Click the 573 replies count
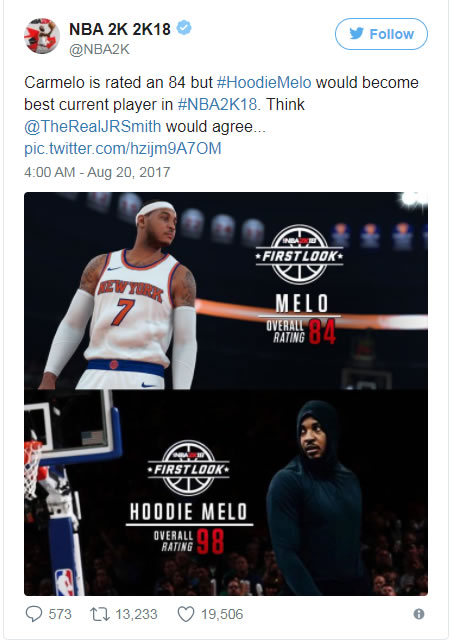This screenshot has height=643, width=451. (x=60, y=614)
